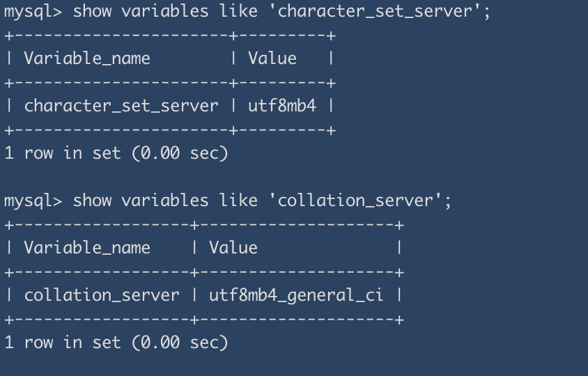Click the 'collation_server' string in second command

tap(357, 201)
